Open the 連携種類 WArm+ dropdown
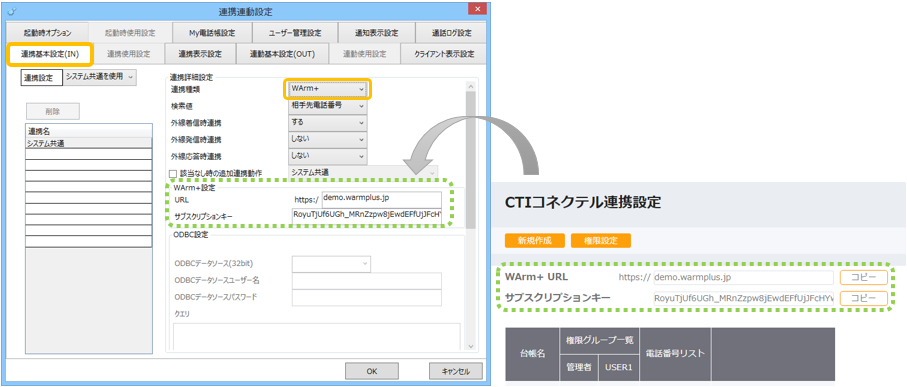907x387 pixels. pyautogui.click(x=327, y=90)
